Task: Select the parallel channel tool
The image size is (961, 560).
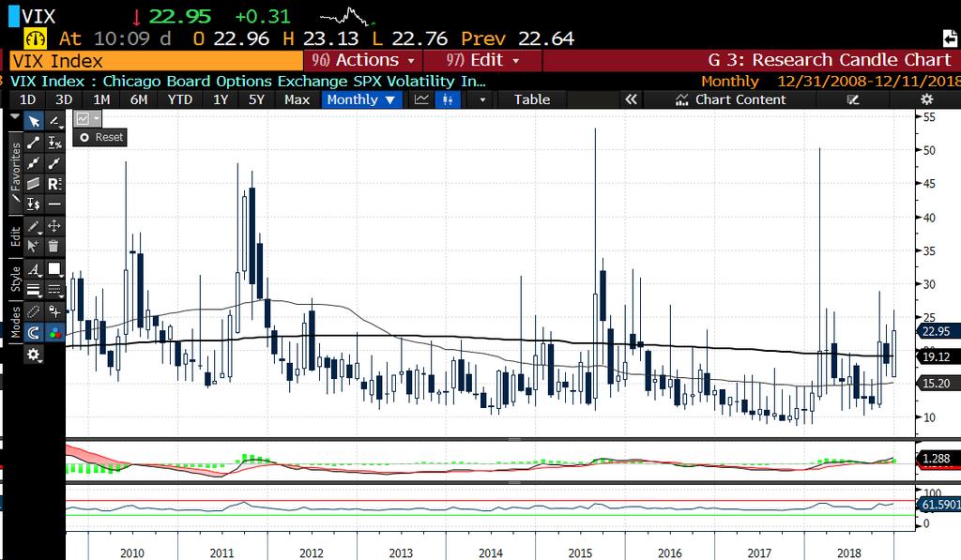Action: (x=34, y=183)
